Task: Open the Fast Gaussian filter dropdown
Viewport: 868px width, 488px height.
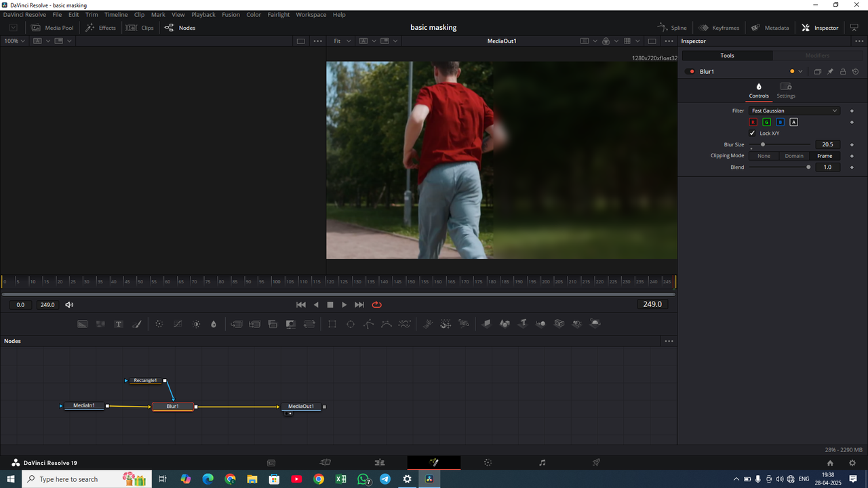Action: click(x=794, y=110)
